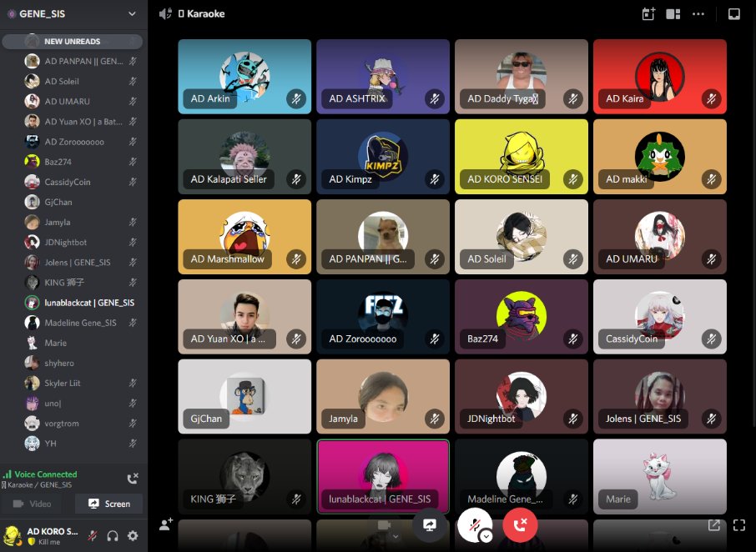This screenshot has width=756, height=552.
Task: Open the inbox icon in header
Action: click(733, 14)
